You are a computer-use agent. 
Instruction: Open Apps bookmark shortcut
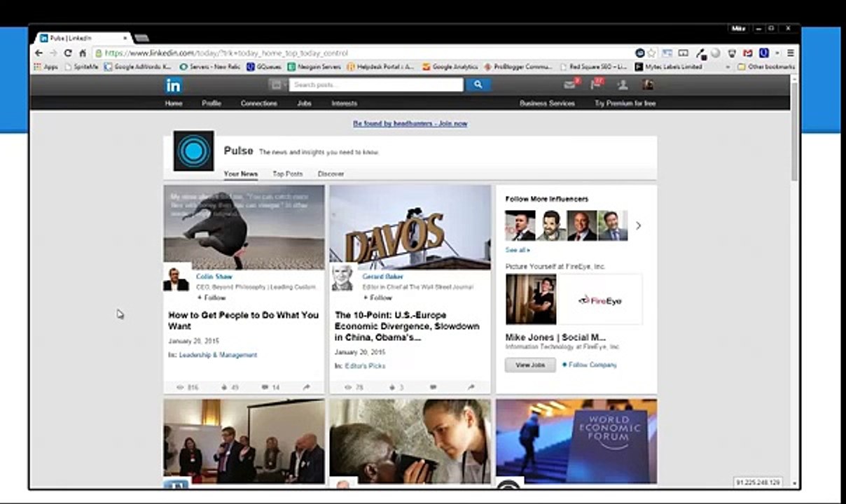coord(46,67)
